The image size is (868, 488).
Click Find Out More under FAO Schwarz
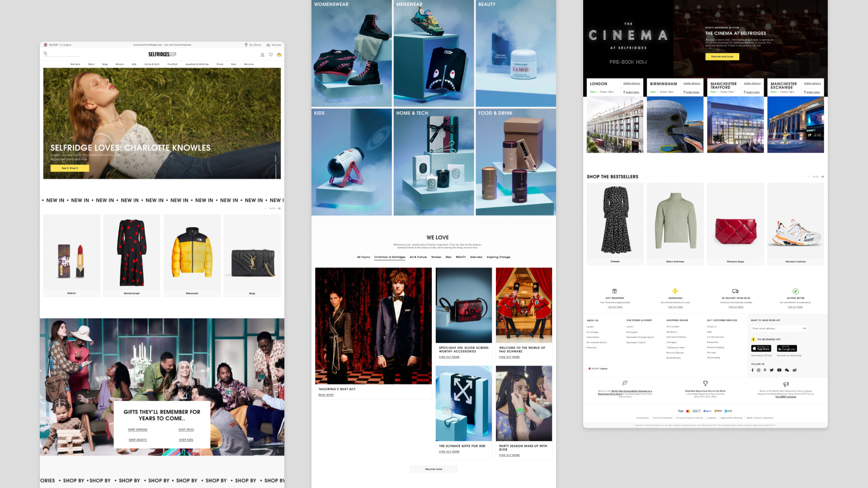tap(509, 357)
